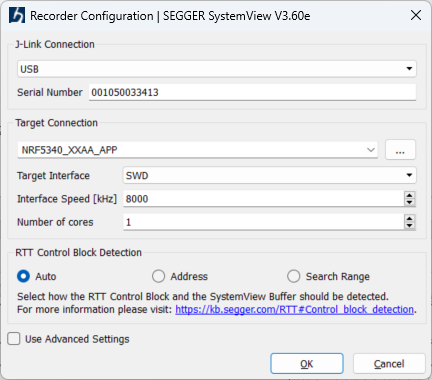Click the Target Interface label text
432x380 pixels.
pos(53,176)
